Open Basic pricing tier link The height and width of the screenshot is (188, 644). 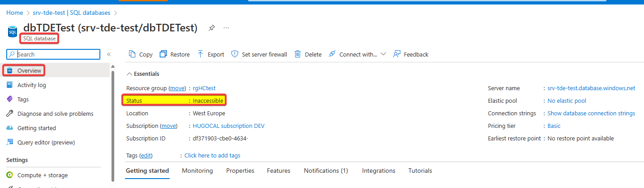coord(554,126)
